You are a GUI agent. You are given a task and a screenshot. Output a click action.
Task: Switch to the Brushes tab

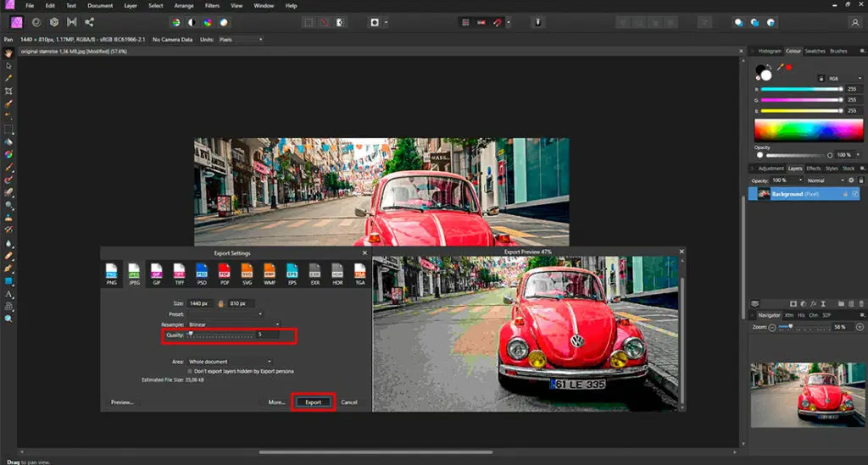(838, 51)
